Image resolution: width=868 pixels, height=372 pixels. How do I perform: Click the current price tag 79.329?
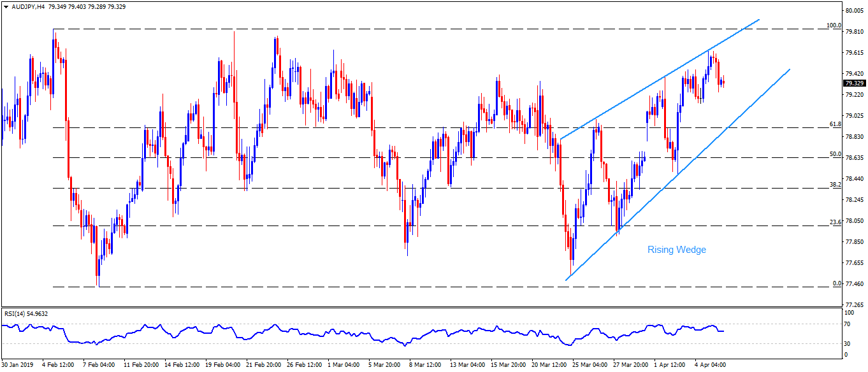click(x=854, y=83)
